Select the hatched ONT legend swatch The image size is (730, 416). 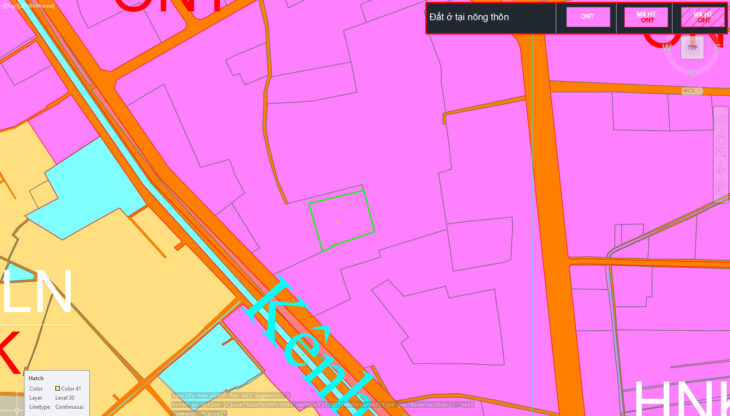(702, 17)
